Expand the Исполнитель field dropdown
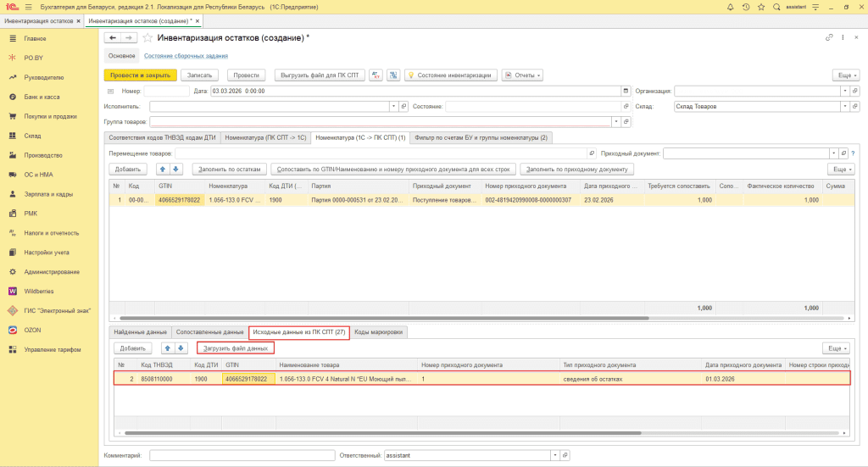 pyautogui.click(x=393, y=107)
